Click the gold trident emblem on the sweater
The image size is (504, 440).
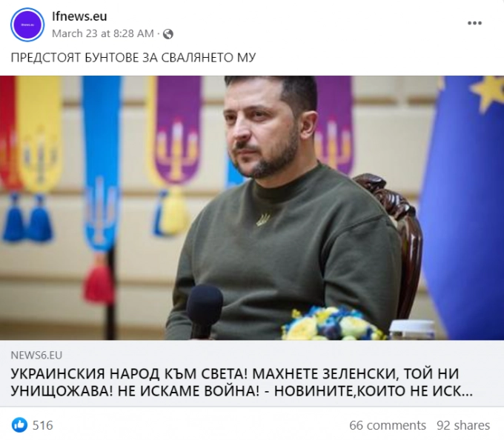263,220
